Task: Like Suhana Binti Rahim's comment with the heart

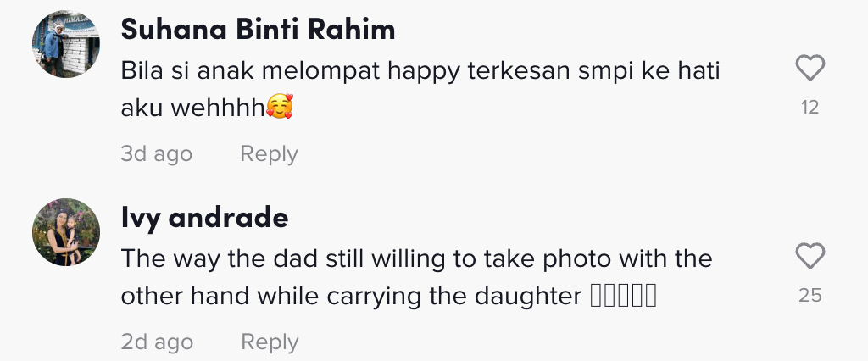Action: [x=810, y=69]
